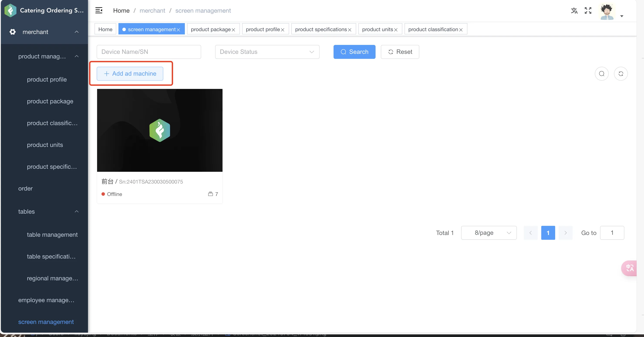Open product specifications in the sidebar
644x337 pixels.
(52, 167)
